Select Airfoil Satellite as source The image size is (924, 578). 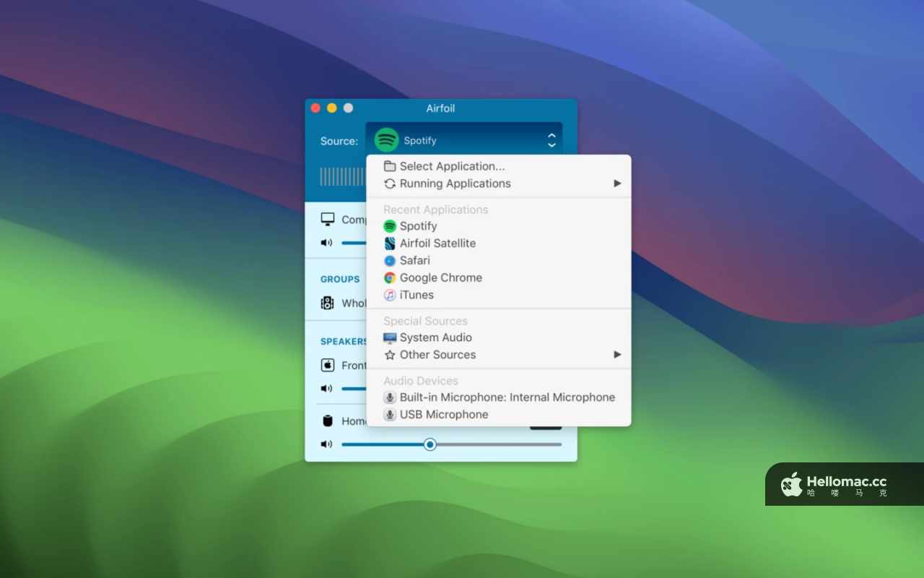point(499,243)
